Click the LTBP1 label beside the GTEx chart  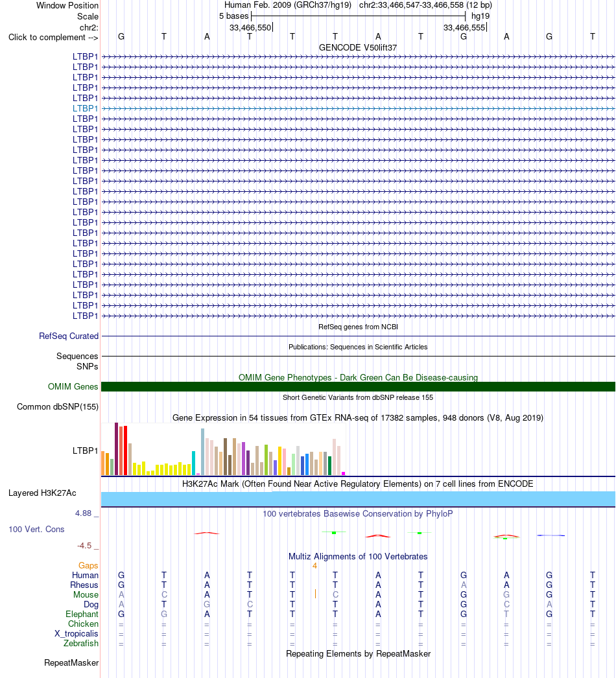85,450
